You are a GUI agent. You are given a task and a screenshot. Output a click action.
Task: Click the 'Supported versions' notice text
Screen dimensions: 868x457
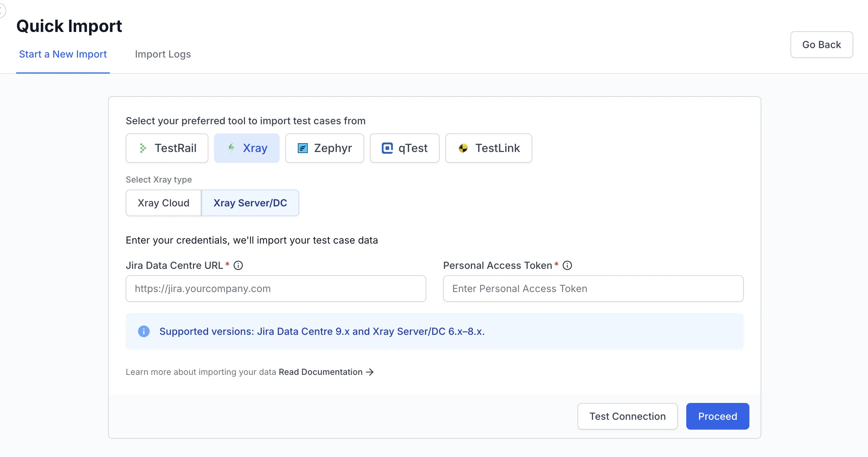point(322,331)
